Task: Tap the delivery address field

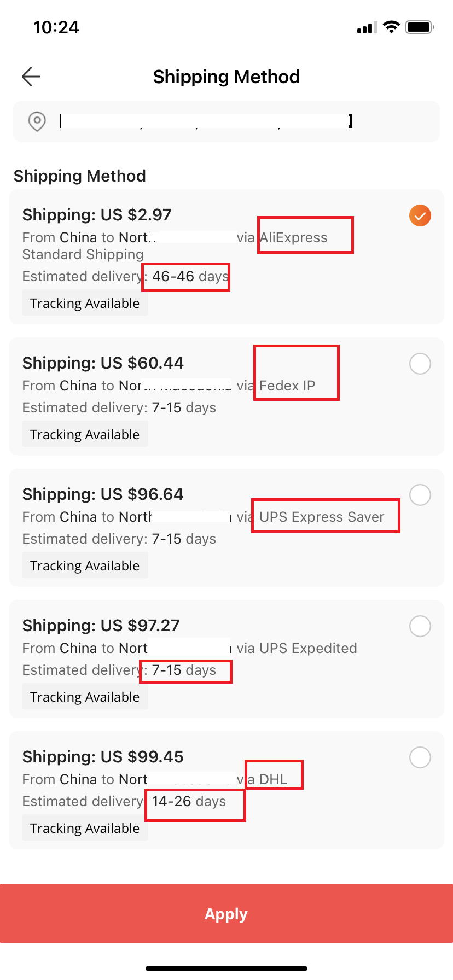Action: tap(226, 121)
